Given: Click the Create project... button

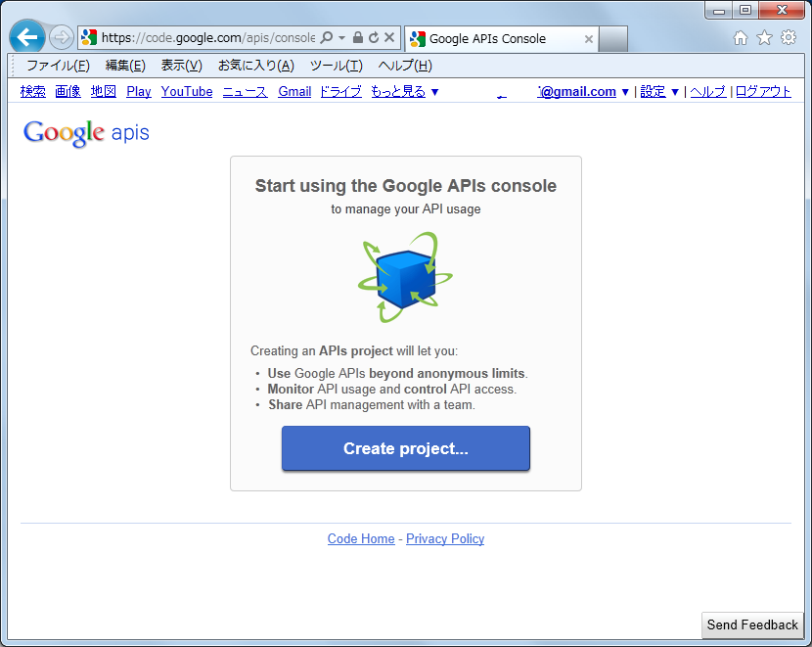Looking at the screenshot, I should 405,448.
